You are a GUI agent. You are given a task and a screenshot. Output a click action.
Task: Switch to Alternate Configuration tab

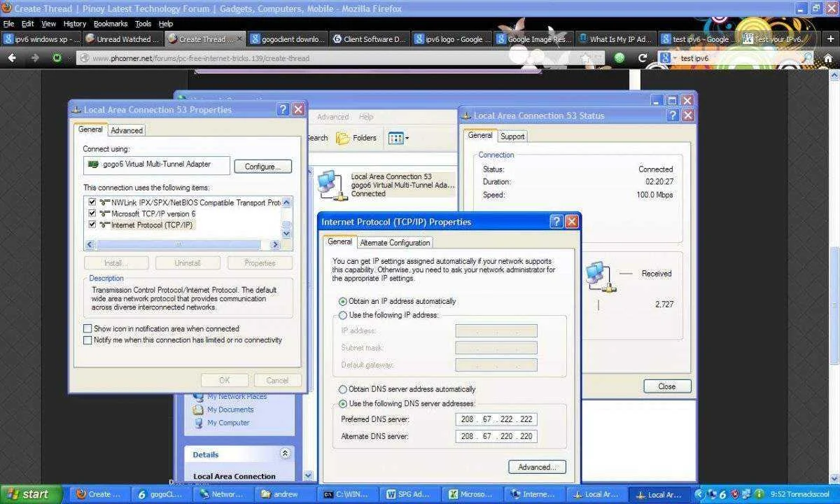(x=395, y=242)
